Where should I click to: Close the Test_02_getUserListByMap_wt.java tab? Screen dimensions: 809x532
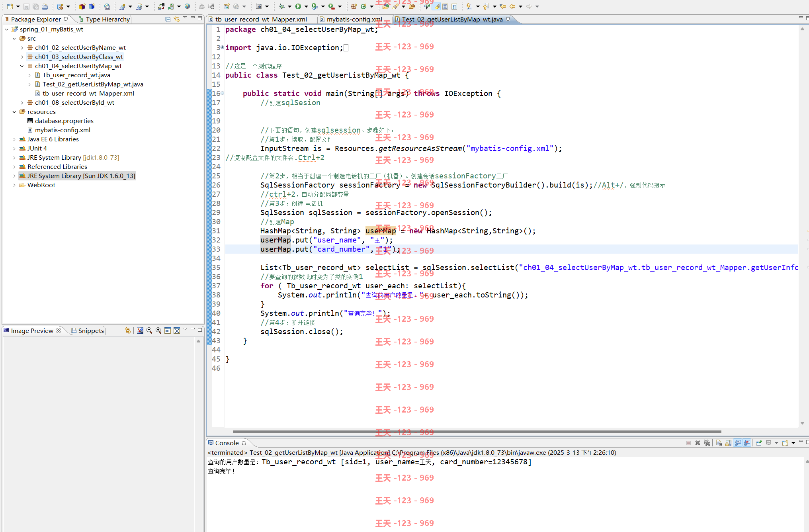pos(508,19)
